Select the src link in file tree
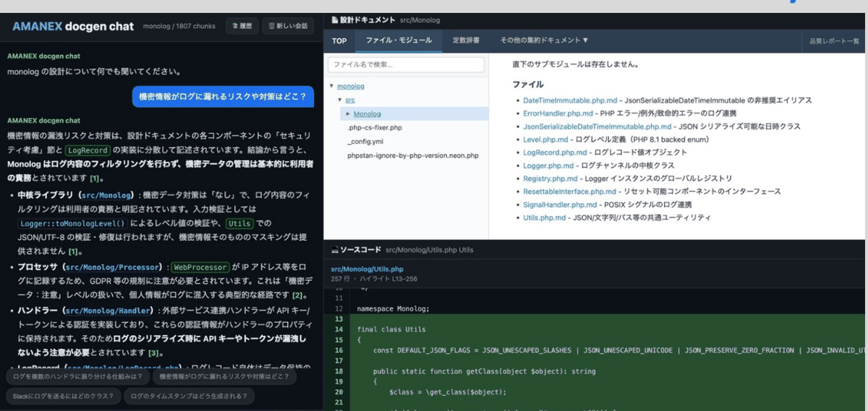868x411 pixels. (x=350, y=100)
